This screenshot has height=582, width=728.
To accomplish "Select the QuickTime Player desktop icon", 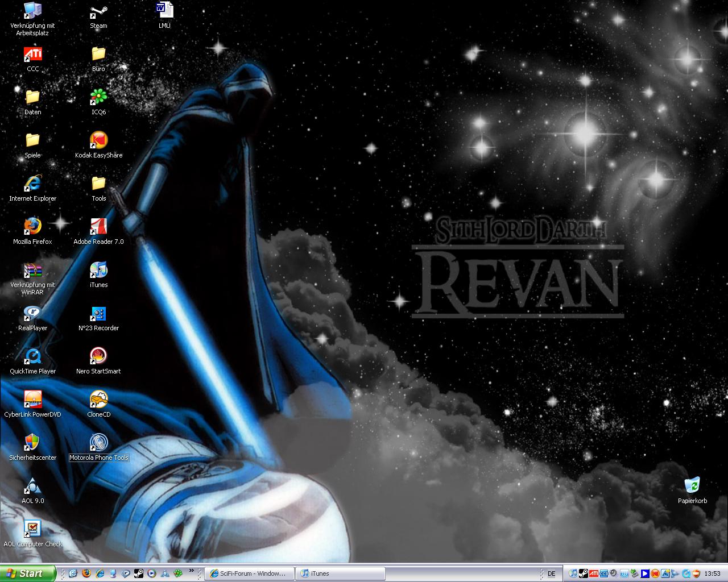I will (32, 357).
